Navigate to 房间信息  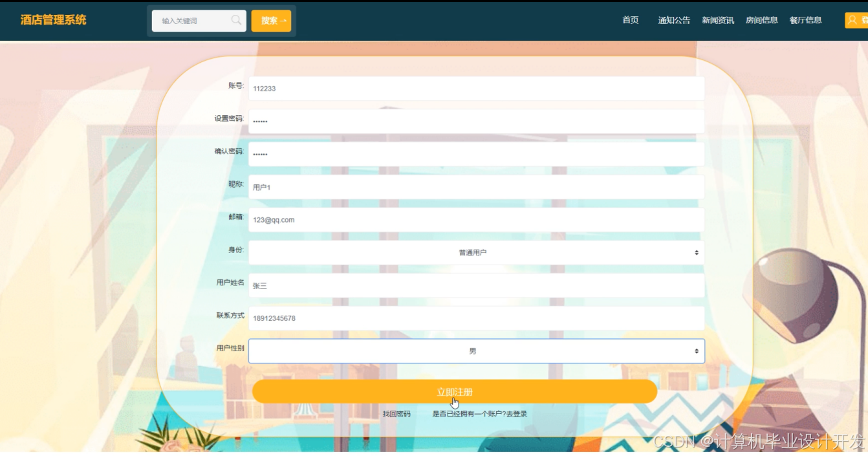pos(762,20)
